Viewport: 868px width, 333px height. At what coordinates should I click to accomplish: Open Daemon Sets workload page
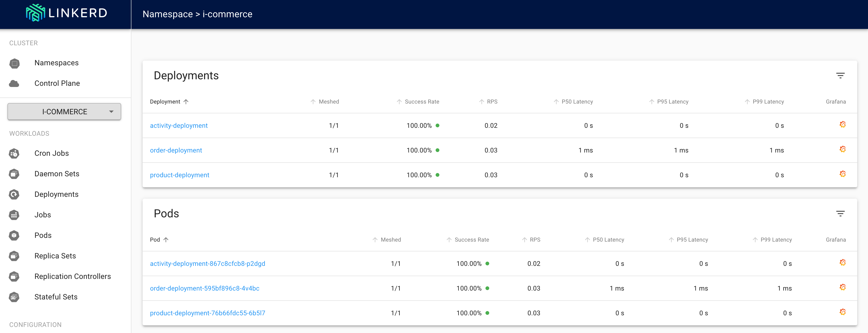[x=57, y=174]
